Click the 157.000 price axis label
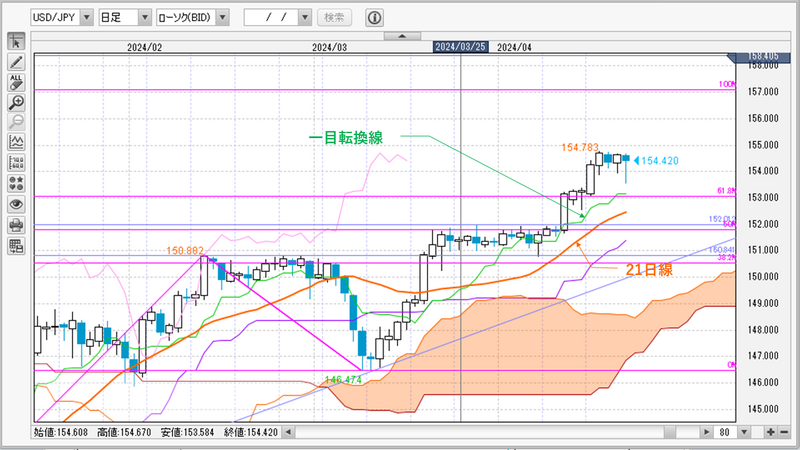800x450 pixels. tap(763, 92)
